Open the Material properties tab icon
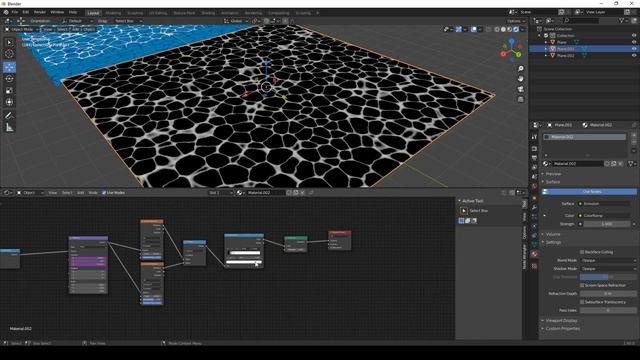Screen dimensions: 640x360 click(x=534, y=254)
